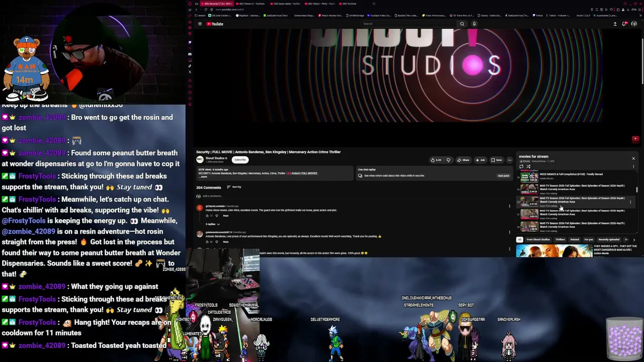Switch to the Yeklyn - Petty YouTube tab

pyautogui.click(x=319, y=4)
